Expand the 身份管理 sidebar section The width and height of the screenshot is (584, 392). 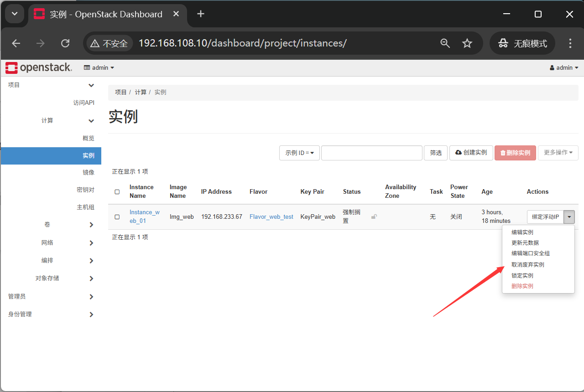point(91,315)
